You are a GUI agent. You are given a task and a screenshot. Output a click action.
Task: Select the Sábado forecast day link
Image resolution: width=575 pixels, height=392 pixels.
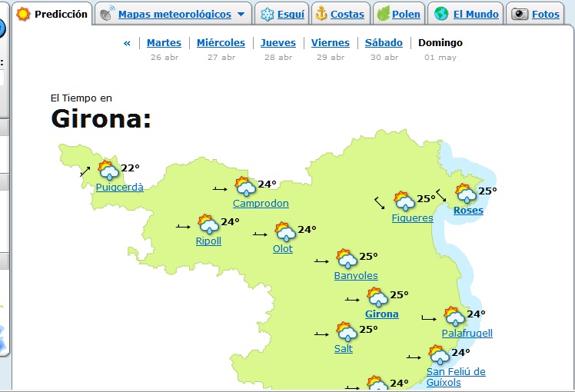point(384,43)
